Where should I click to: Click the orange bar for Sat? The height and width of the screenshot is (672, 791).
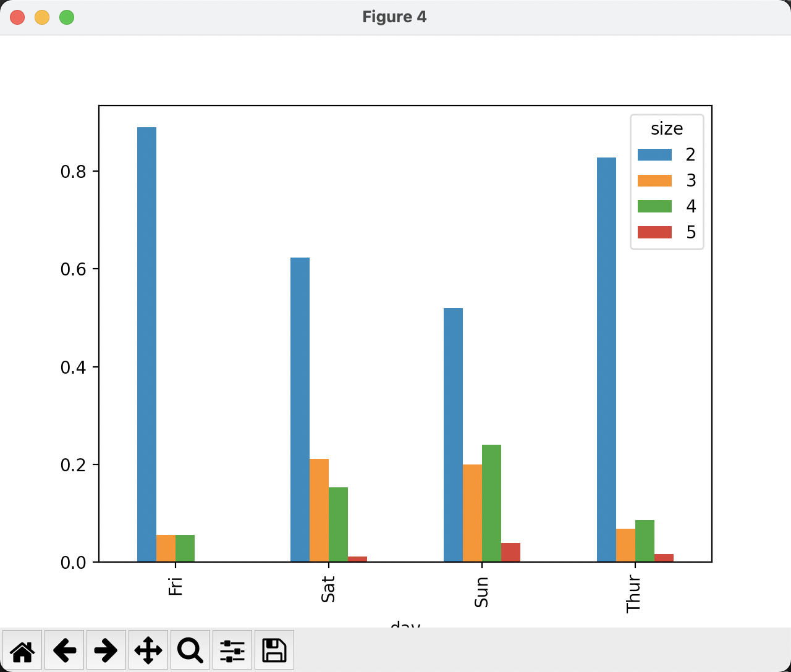319,510
